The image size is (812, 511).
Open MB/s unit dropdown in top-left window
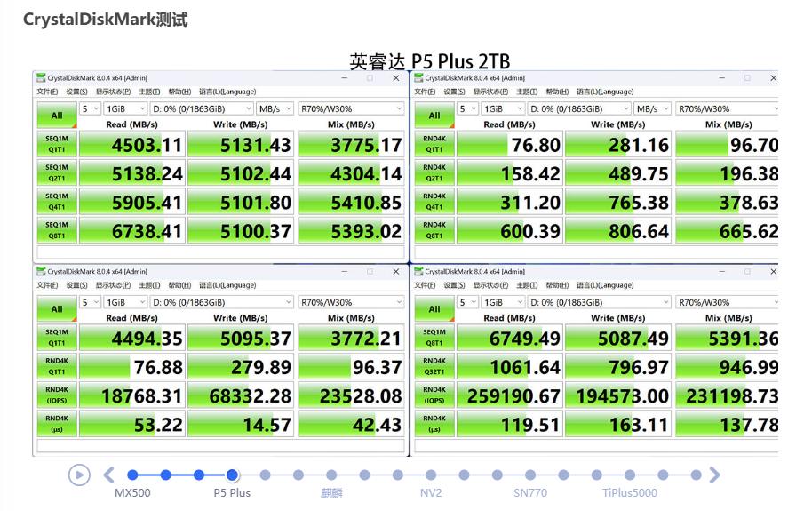(275, 108)
